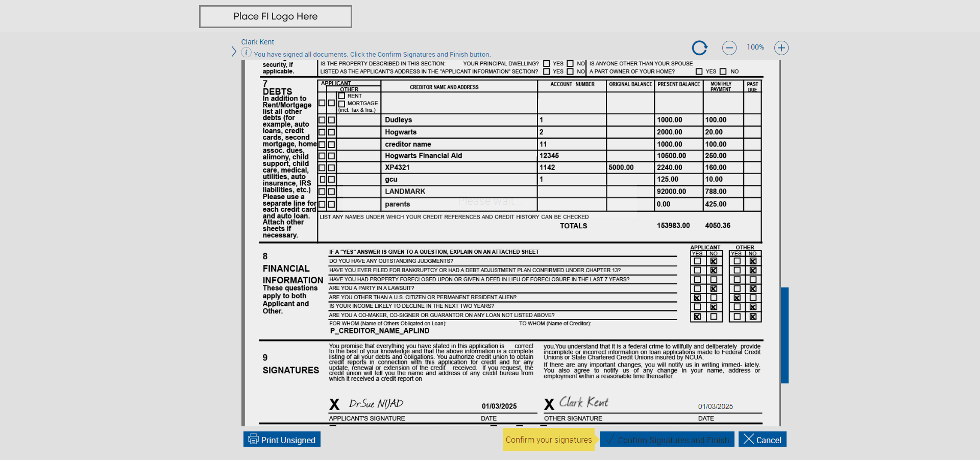Viewport: 980px width, 460px height.
Task: Click Confirm Signatures and Finish
Action: tap(667, 440)
